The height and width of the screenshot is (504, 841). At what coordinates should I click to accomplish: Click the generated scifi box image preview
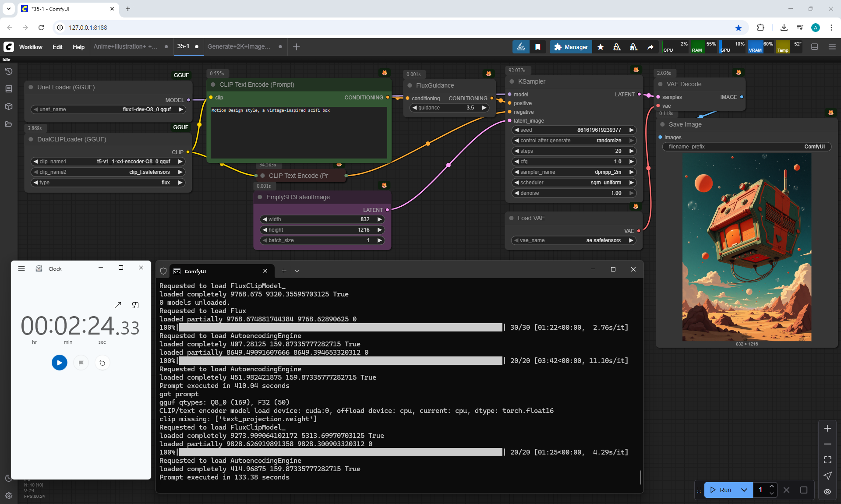coord(747,247)
